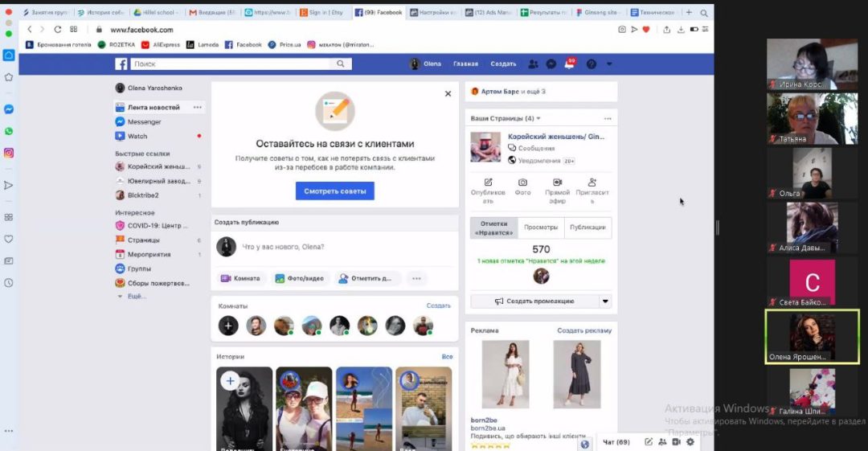868x451 pixels.
Task: Switch to the Публикации tab
Action: (x=588, y=228)
